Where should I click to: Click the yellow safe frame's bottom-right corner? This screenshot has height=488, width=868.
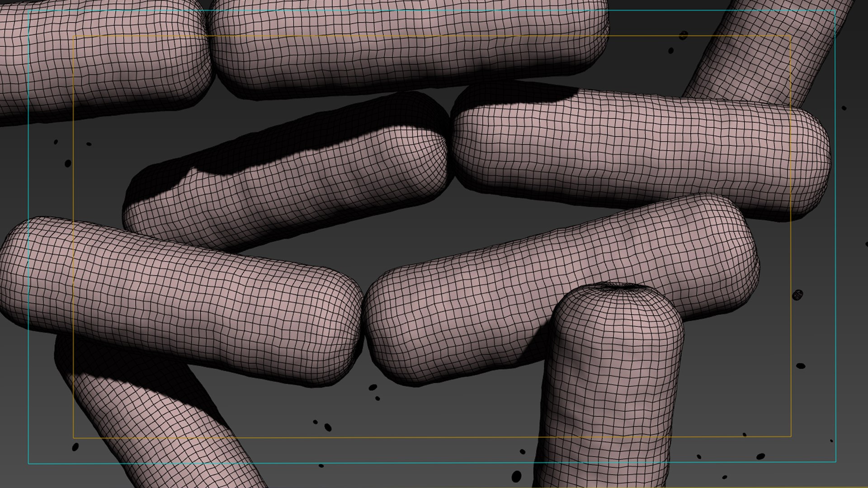click(x=791, y=436)
